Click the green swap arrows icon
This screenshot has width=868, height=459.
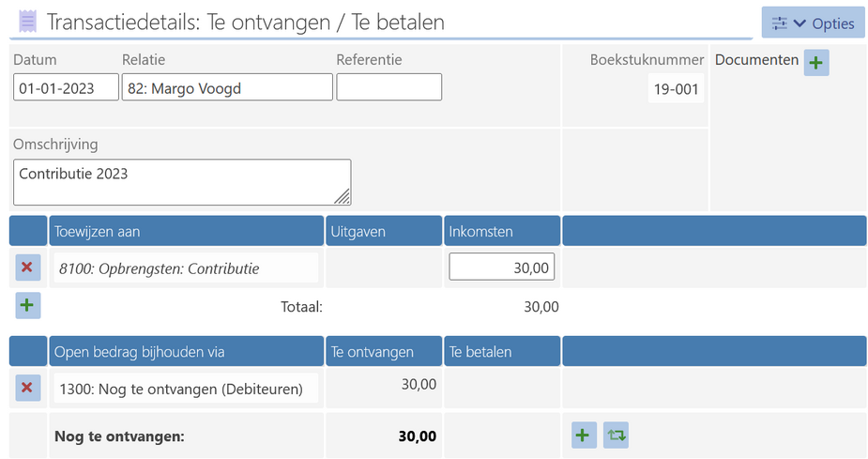tap(616, 435)
